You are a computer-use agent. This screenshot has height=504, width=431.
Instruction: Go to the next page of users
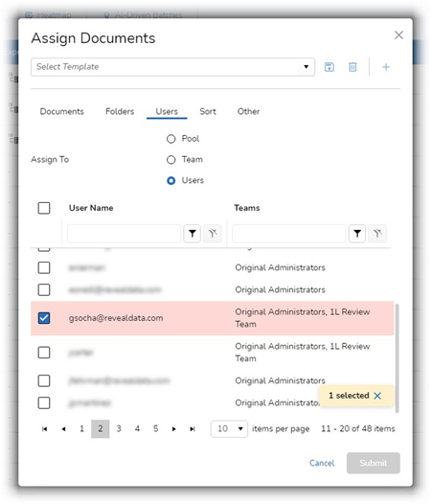(174, 429)
